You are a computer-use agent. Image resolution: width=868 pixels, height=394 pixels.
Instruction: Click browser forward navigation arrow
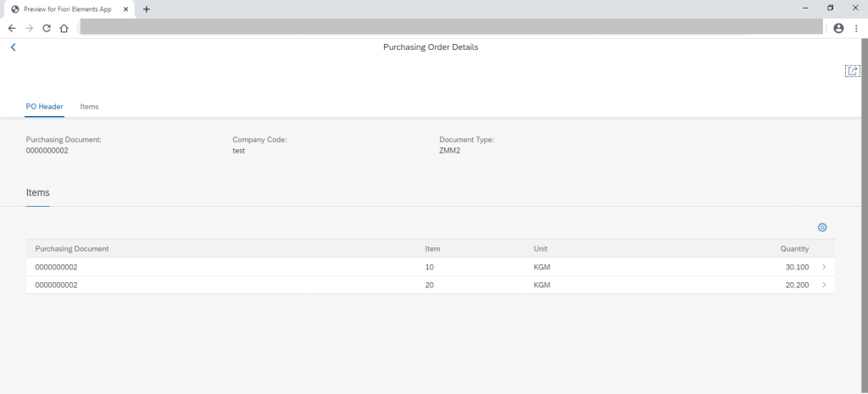[30, 28]
